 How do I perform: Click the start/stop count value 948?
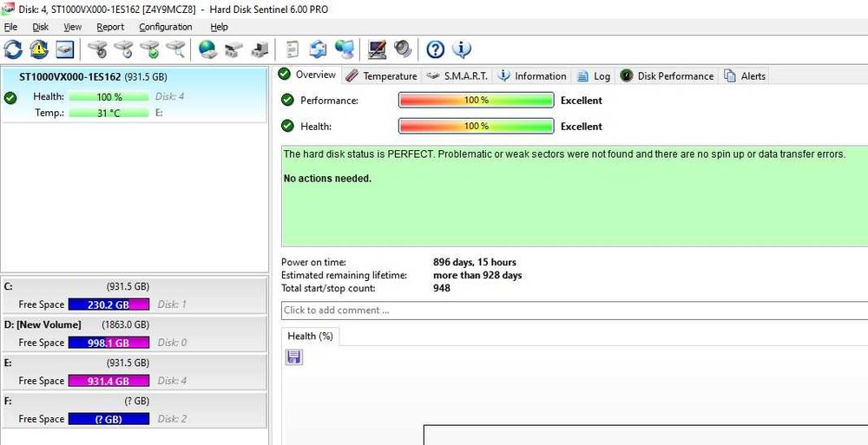(441, 288)
